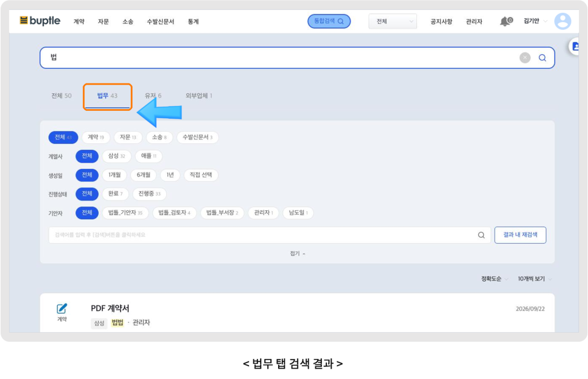
Task: Click the 통합검색 button
Action: click(x=329, y=21)
